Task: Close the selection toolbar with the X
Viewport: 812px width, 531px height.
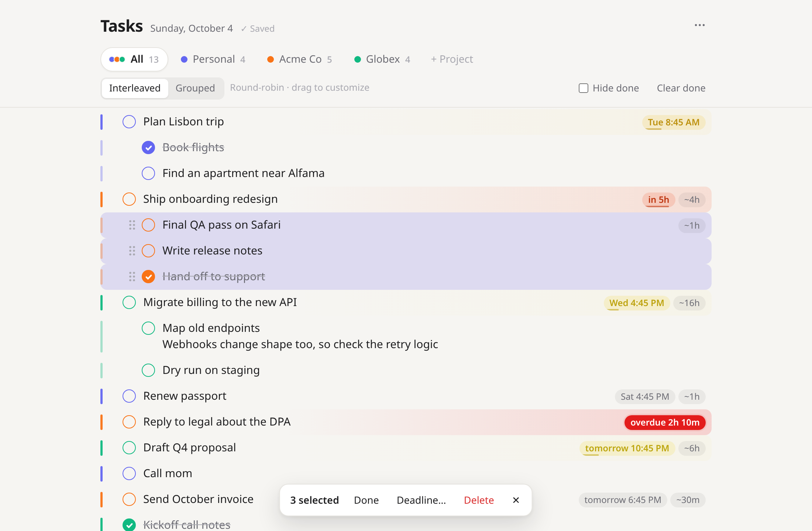Action: pyautogui.click(x=516, y=500)
